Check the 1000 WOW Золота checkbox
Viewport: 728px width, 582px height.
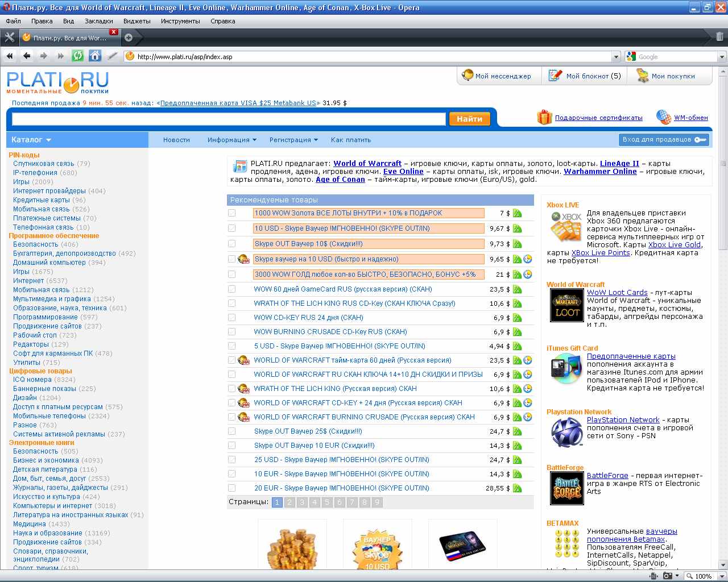(231, 213)
